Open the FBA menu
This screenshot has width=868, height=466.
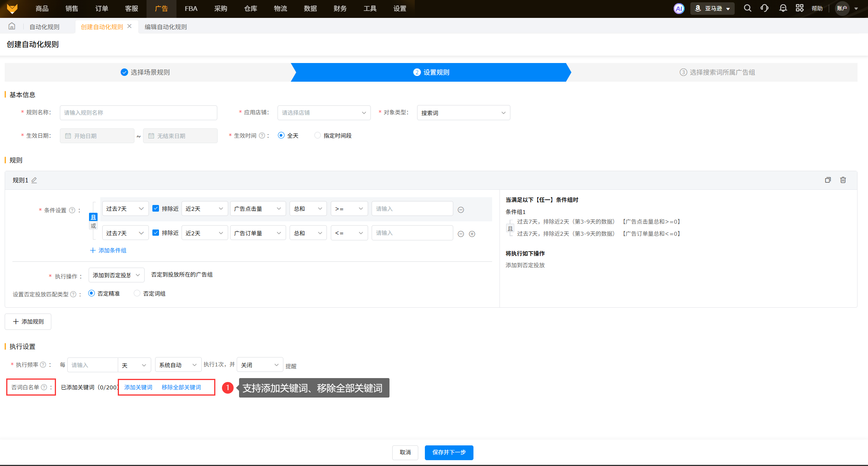[x=191, y=9]
